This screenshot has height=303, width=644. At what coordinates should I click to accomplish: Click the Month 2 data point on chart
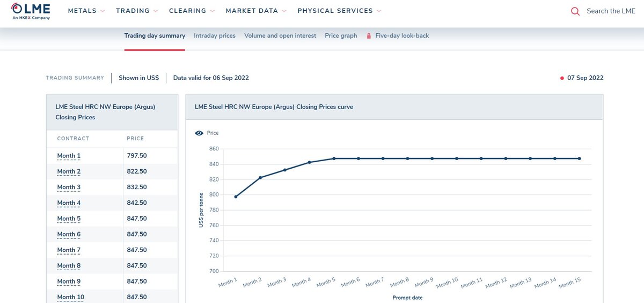coord(260,178)
